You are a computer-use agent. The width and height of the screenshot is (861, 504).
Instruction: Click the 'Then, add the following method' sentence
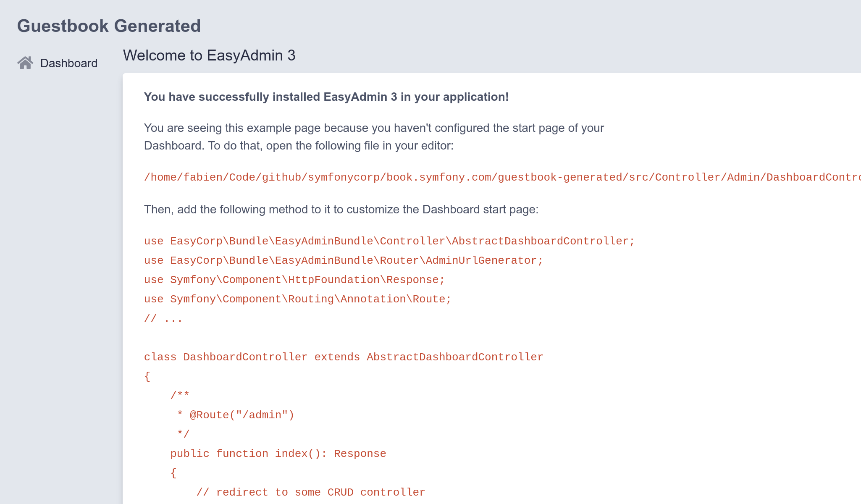341,210
